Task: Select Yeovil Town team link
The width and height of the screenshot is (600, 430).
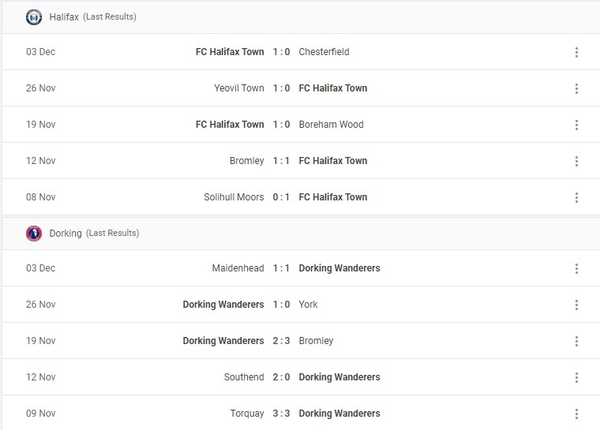Action: pyautogui.click(x=239, y=88)
